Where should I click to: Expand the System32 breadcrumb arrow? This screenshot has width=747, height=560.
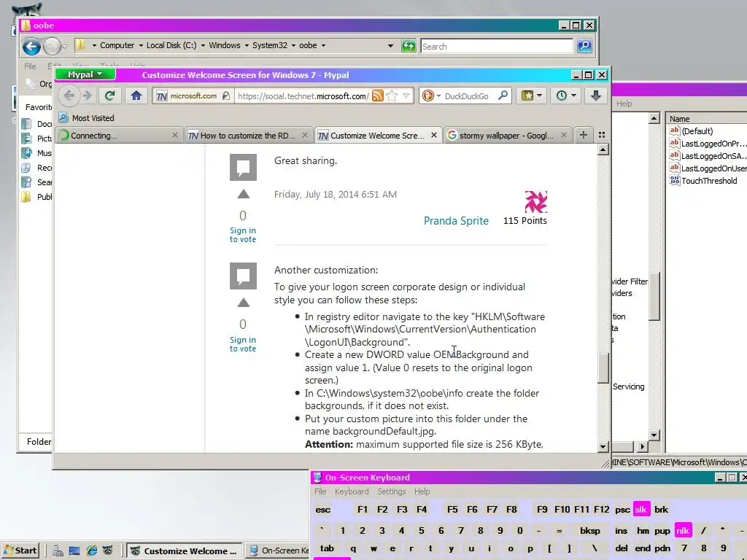click(x=293, y=46)
